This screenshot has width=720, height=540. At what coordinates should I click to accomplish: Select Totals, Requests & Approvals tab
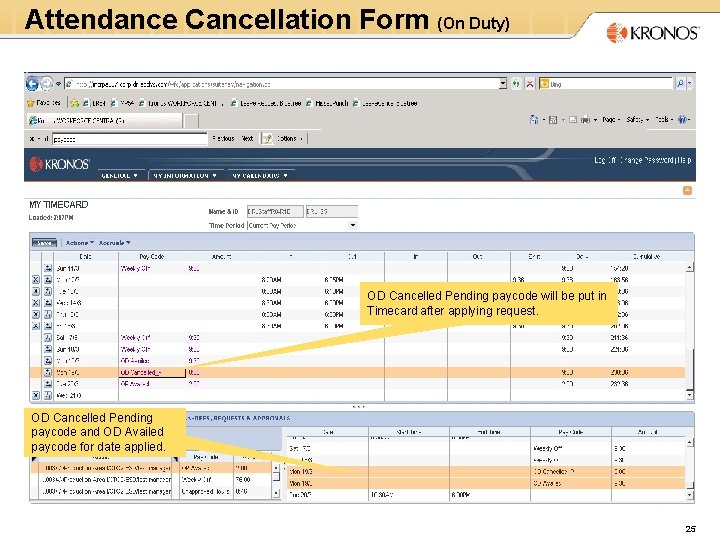tap(238, 418)
